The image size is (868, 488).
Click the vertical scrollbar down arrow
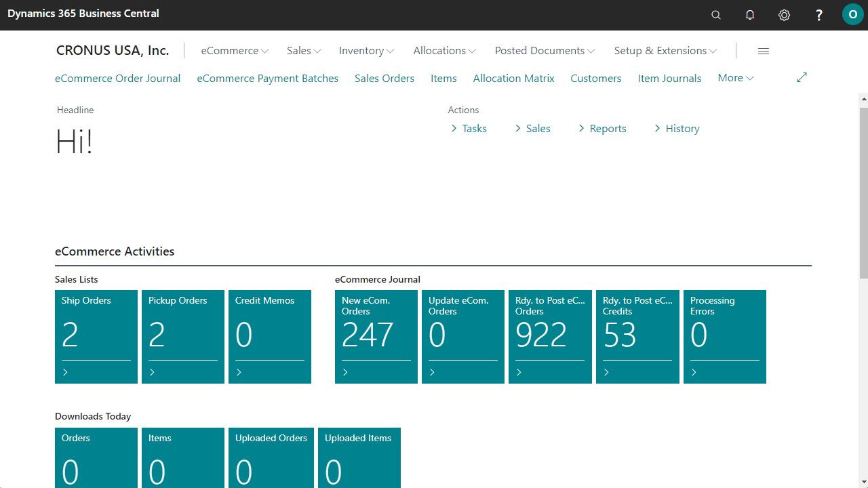click(863, 483)
